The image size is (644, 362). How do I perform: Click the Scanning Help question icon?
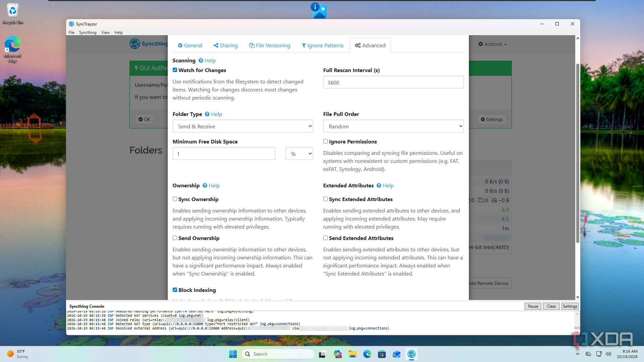coord(201,60)
